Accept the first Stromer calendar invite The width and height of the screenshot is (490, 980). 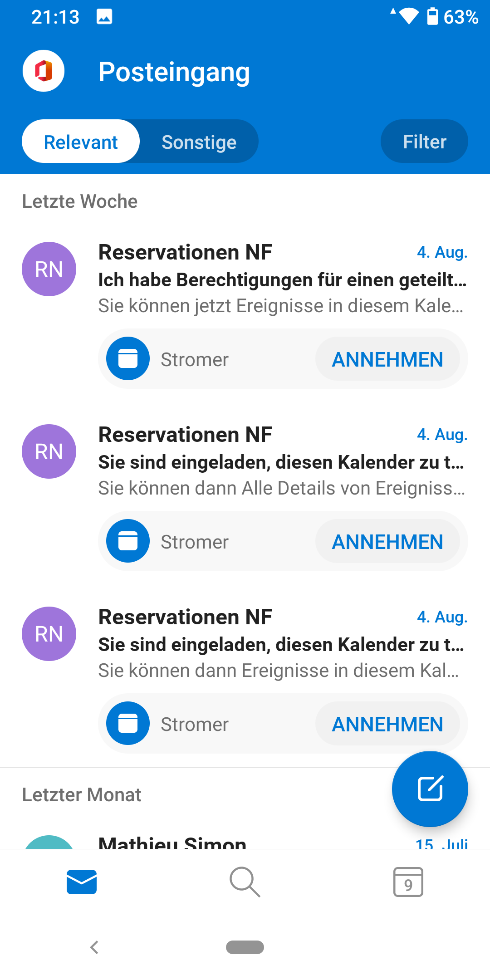[387, 359]
